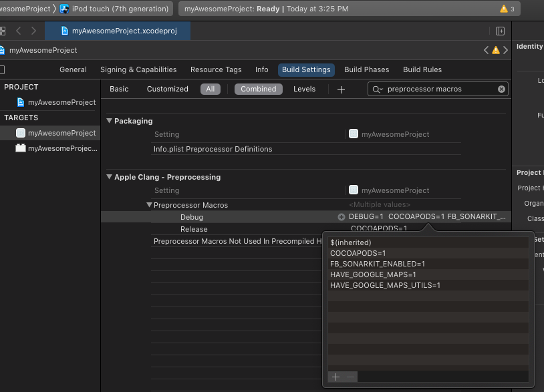Click the Multiple values placeholder
This screenshot has width=544, height=392.
coord(380,205)
